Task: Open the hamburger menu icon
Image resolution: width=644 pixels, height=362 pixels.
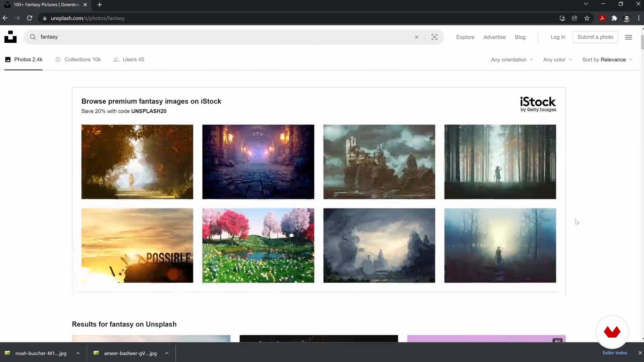Action: 629,37
